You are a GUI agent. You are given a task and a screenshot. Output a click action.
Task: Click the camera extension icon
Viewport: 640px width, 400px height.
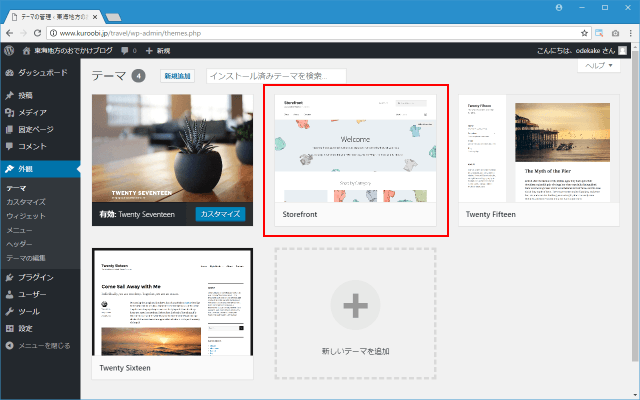[x=615, y=33]
